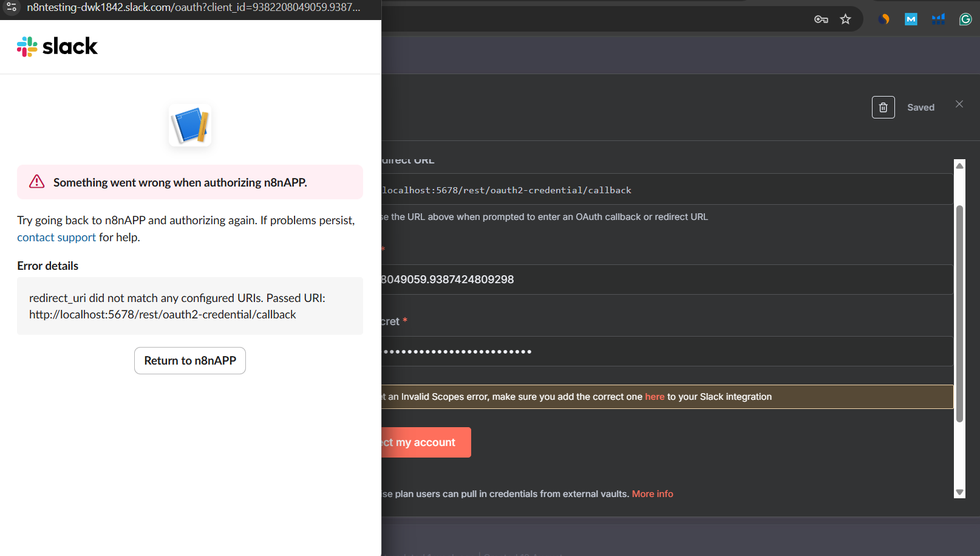Click the Return to n8nAPP button
The height and width of the screenshot is (556, 980).
coord(190,360)
